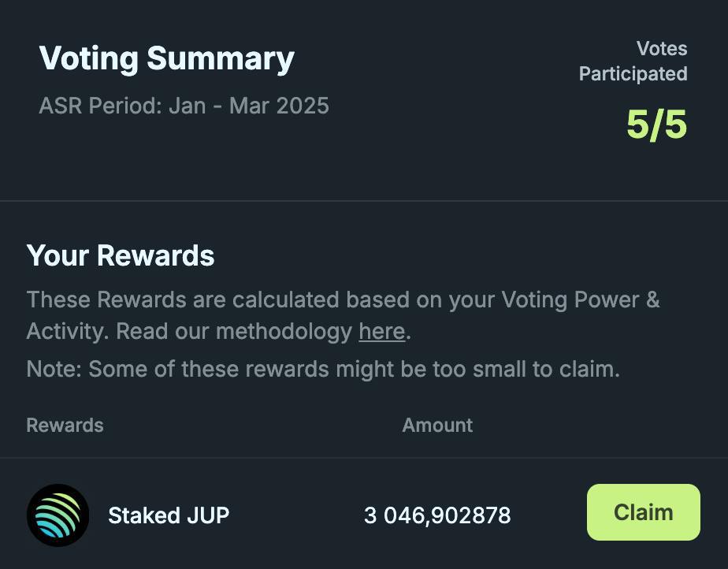The height and width of the screenshot is (569, 728).
Task: Claim the Staked JUP rewards
Action: pyautogui.click(x=644, y=512)
